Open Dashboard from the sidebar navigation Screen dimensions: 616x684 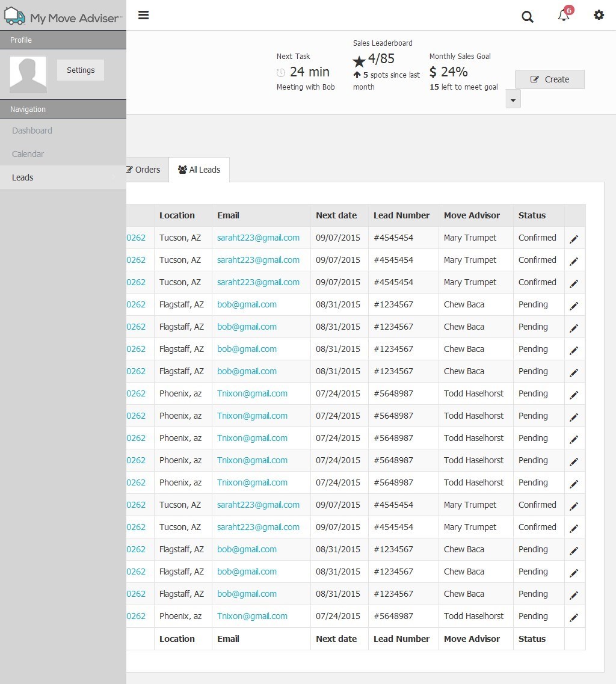[x=32, y=131]
